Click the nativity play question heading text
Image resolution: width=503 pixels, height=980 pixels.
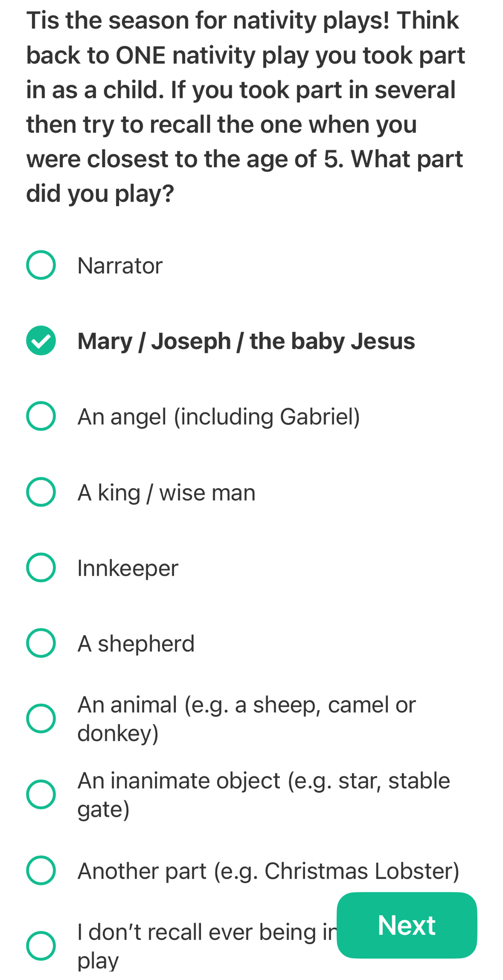click(245, 107)
